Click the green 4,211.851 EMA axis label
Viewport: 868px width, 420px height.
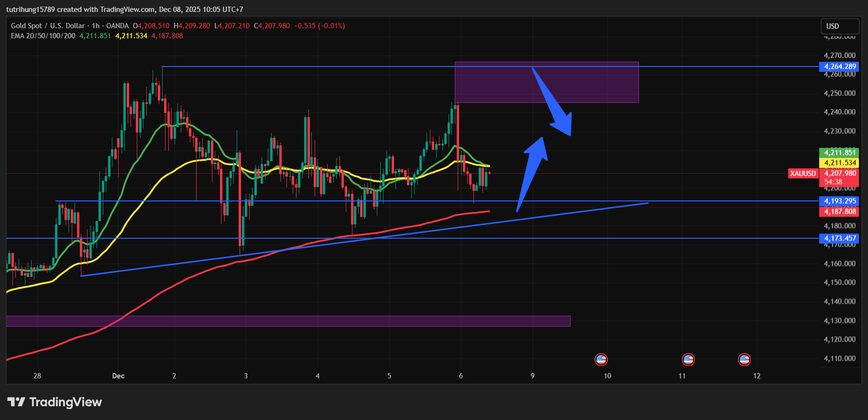pyautogui.click(x=840, y=153)
